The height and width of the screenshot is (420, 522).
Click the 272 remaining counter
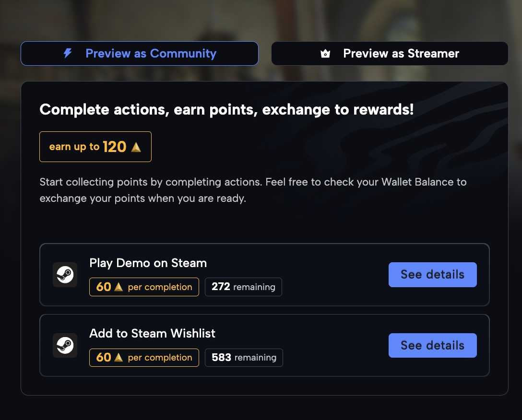tap(243, 287)
